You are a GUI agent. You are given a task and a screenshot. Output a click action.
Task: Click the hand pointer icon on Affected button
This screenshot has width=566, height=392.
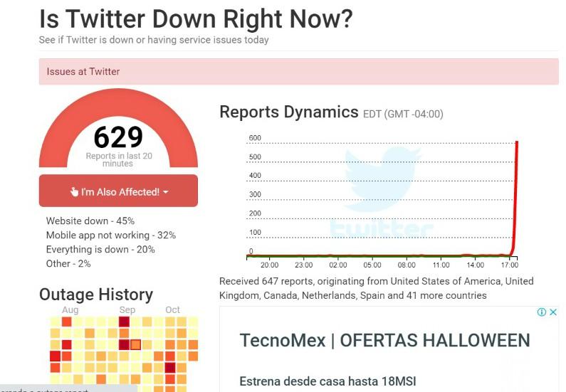pyautogui.click(x=74, y=192)
